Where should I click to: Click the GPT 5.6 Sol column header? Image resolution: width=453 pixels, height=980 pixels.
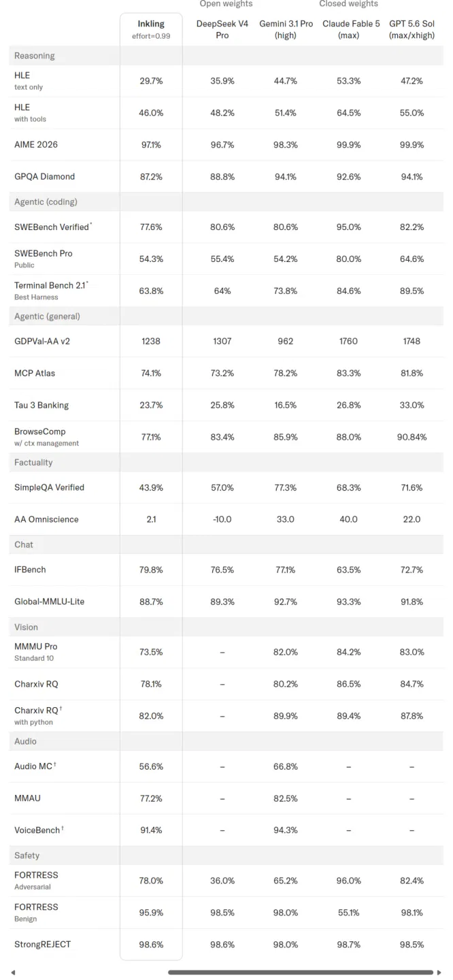click(412, 29)
